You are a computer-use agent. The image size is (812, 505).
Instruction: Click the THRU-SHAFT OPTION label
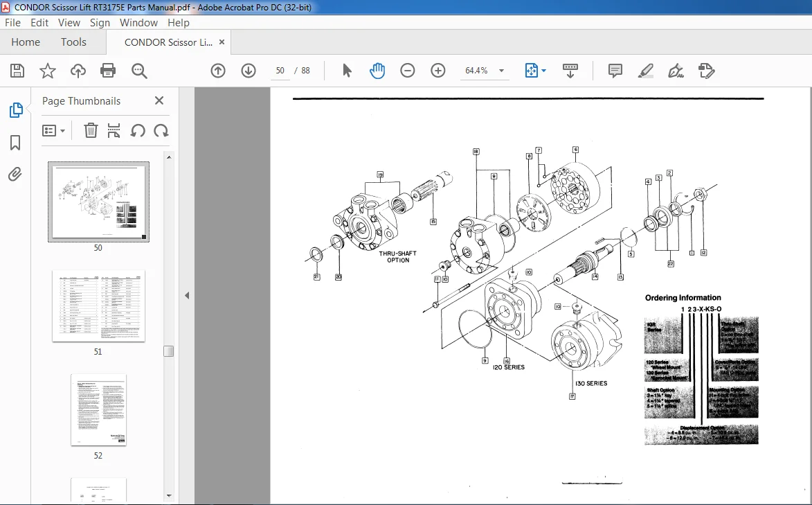pyautogui.click(x=398, y=256)
